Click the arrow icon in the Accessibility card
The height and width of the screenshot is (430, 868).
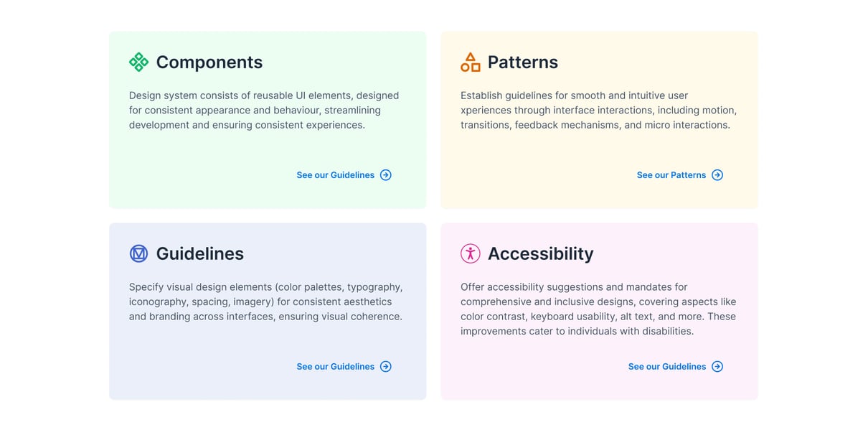pyautogui.click(x=717, y=366)
